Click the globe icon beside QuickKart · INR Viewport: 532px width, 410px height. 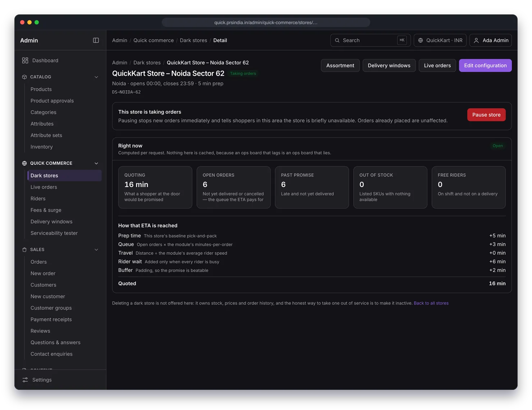(x=421, y=40)
